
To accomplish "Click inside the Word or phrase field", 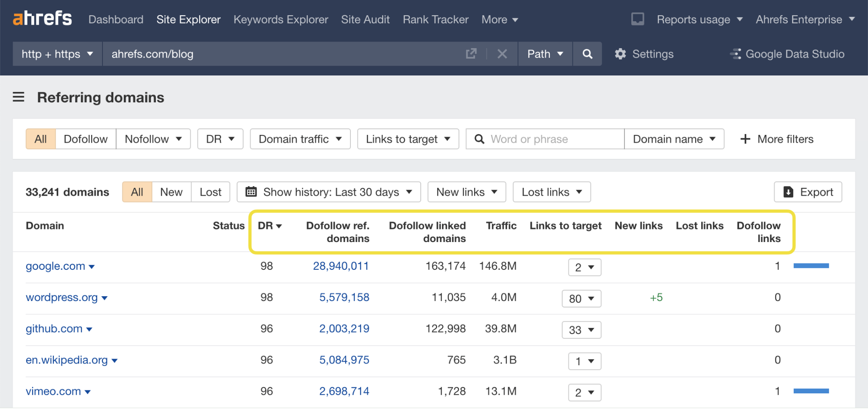I will coord(543,139).
